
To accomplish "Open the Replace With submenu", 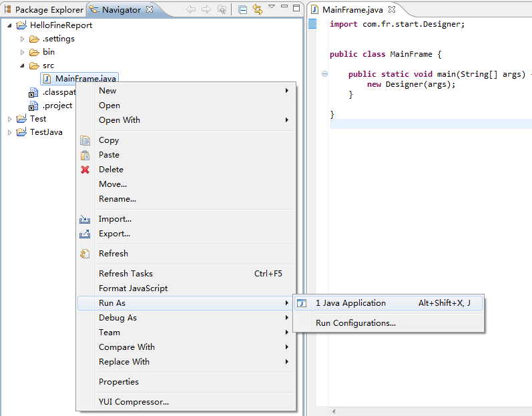I will (186, 362).
